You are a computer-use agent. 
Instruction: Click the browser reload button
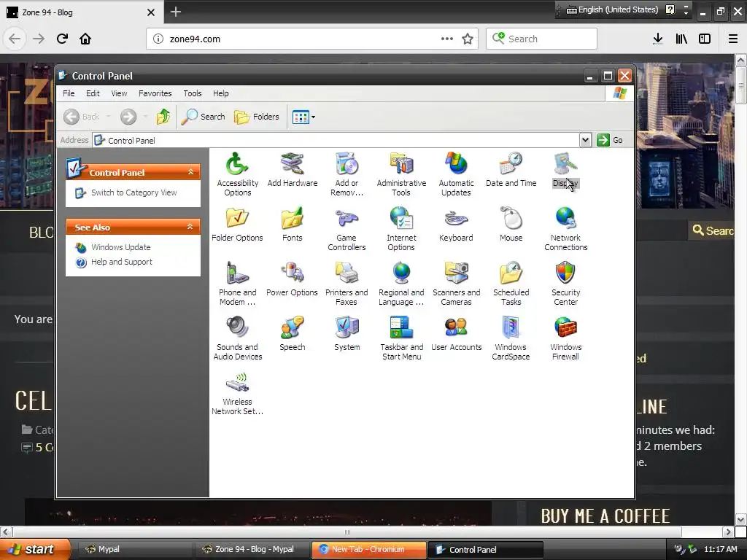(62, 39)
